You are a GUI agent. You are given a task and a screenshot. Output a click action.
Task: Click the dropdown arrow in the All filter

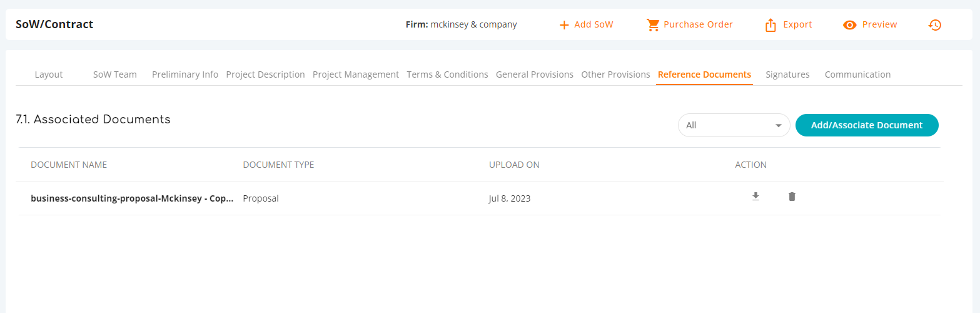click(x=779, y=125)
